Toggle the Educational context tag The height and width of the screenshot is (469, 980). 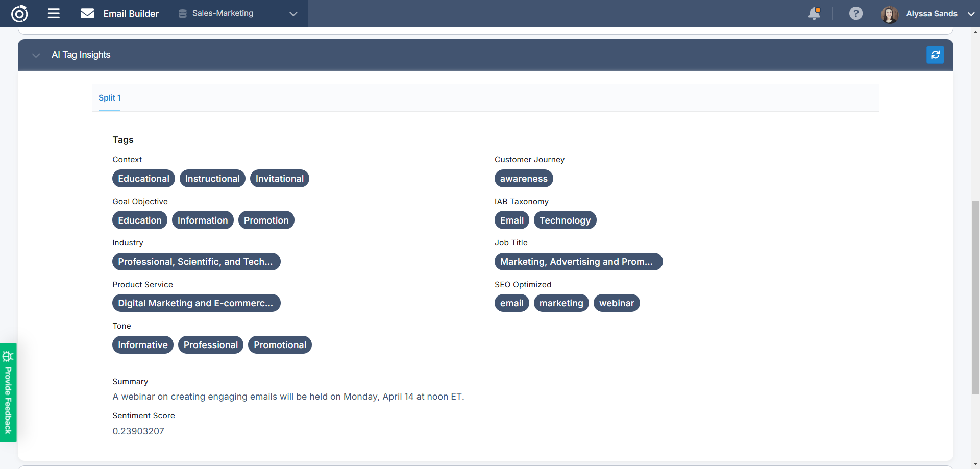point(143,178)
